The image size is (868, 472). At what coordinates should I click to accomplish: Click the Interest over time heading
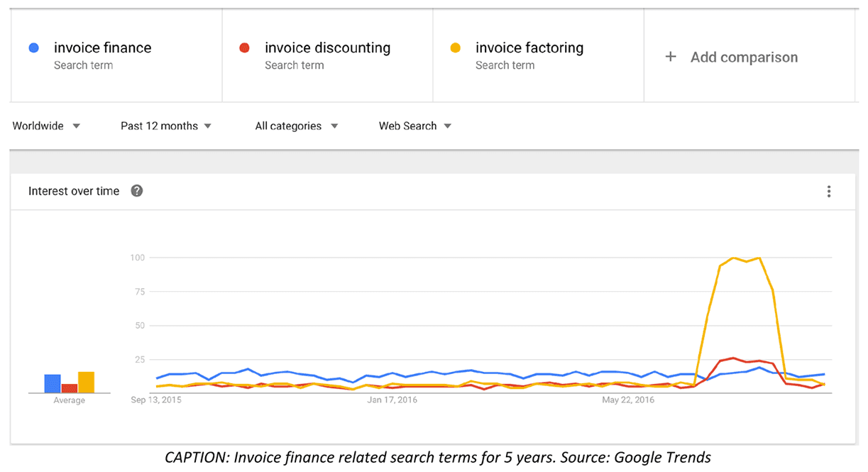74,192
